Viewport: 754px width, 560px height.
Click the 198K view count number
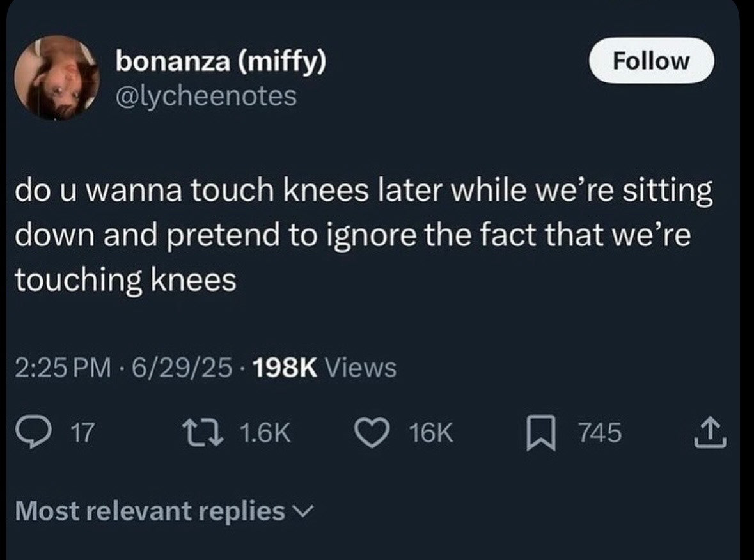point(287,368)
